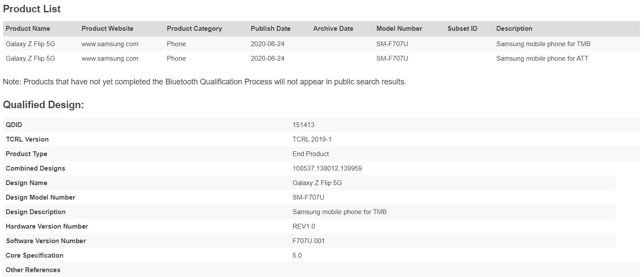Open www.samsung.com in the ATT product row

(x=110, y=58)
